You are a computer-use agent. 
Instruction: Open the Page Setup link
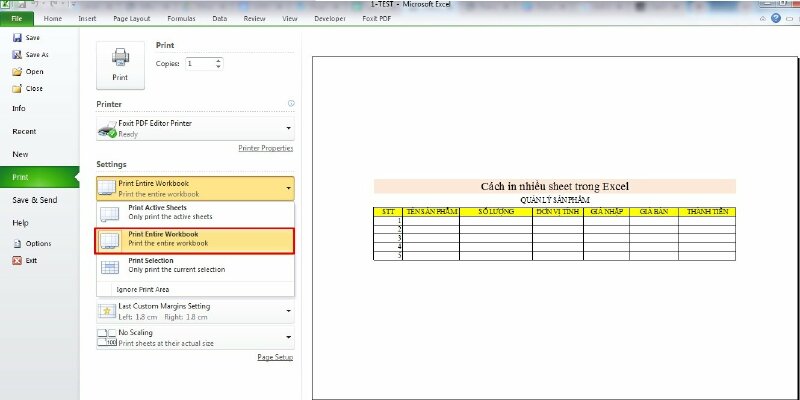276,357
